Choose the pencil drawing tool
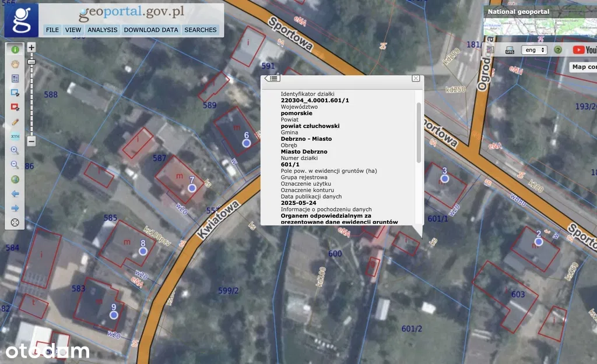 pos(15,122)
